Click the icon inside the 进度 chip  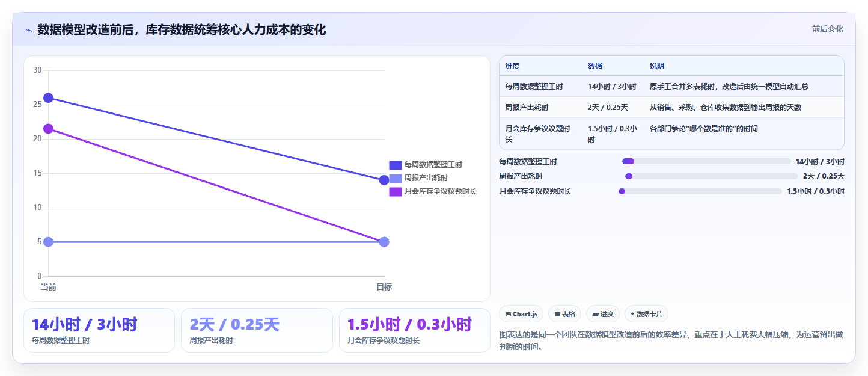595,314
